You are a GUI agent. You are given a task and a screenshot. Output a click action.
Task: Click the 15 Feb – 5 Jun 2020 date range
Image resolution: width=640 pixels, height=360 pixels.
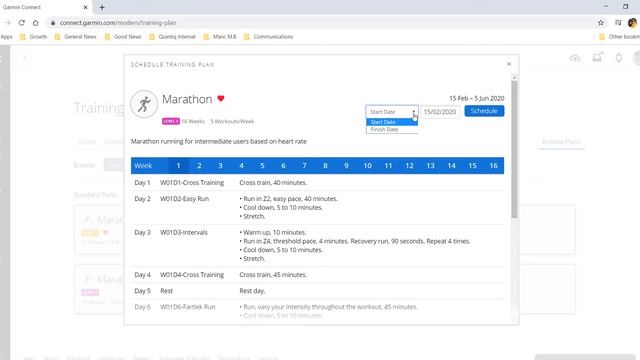pyautogui.click(x=476, y=98)
